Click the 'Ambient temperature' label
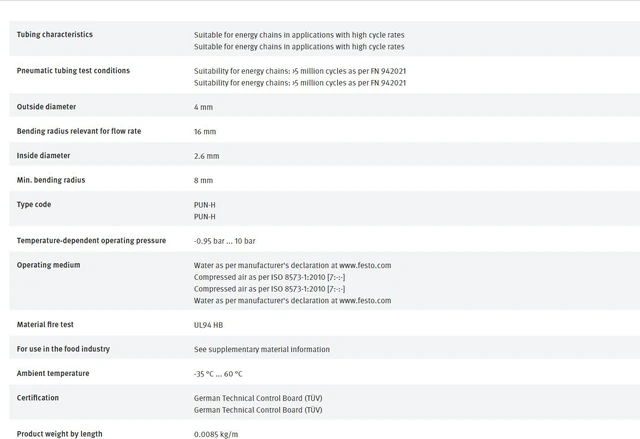The image size is (640, 439). click(x=53, y=374)
